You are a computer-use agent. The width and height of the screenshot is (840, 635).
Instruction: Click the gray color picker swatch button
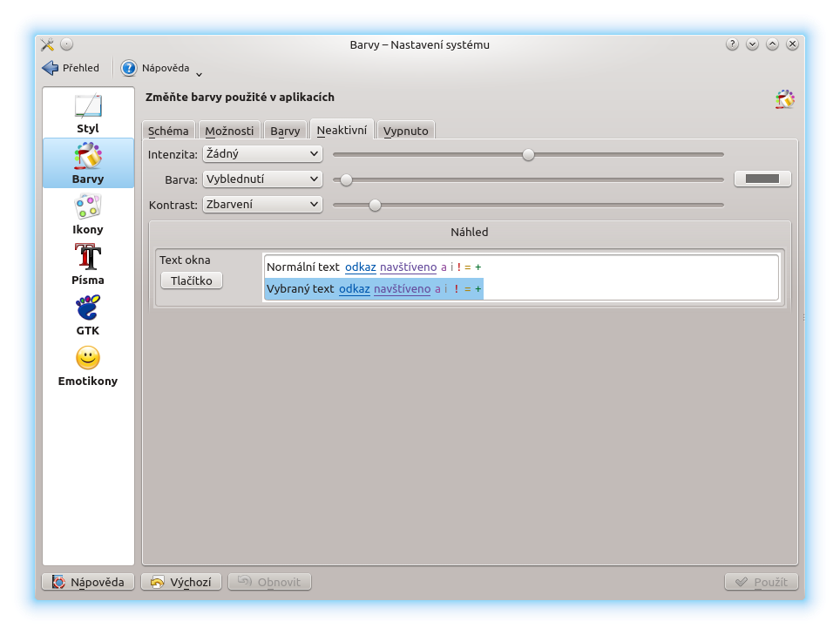[x=762, y=179]
